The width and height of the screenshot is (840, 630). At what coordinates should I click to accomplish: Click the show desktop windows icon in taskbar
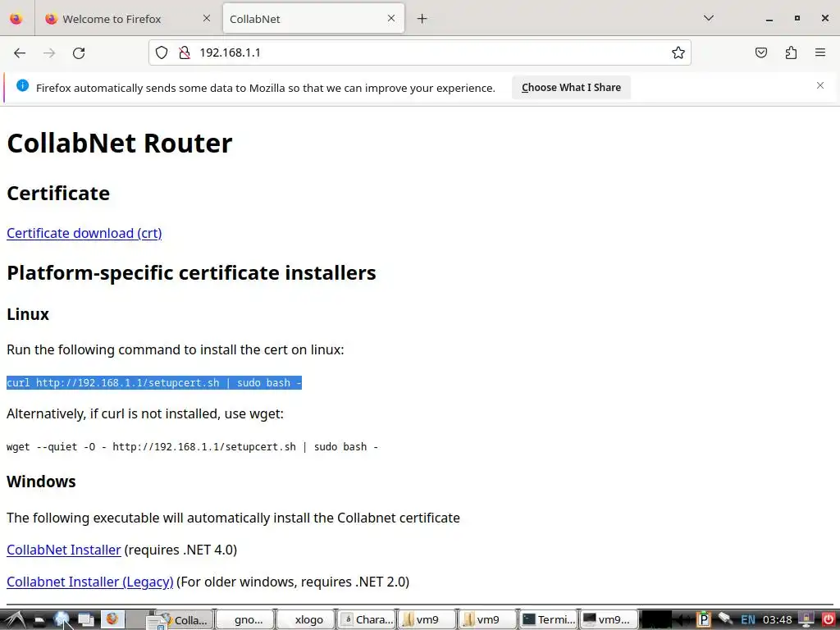point(85,620)
